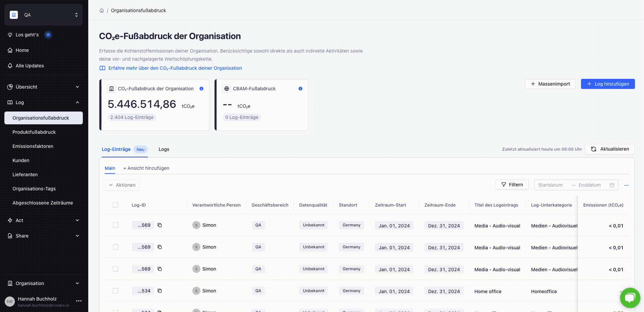Open Emissionsfaktoren in the sidebar

[x=33, y=146]
